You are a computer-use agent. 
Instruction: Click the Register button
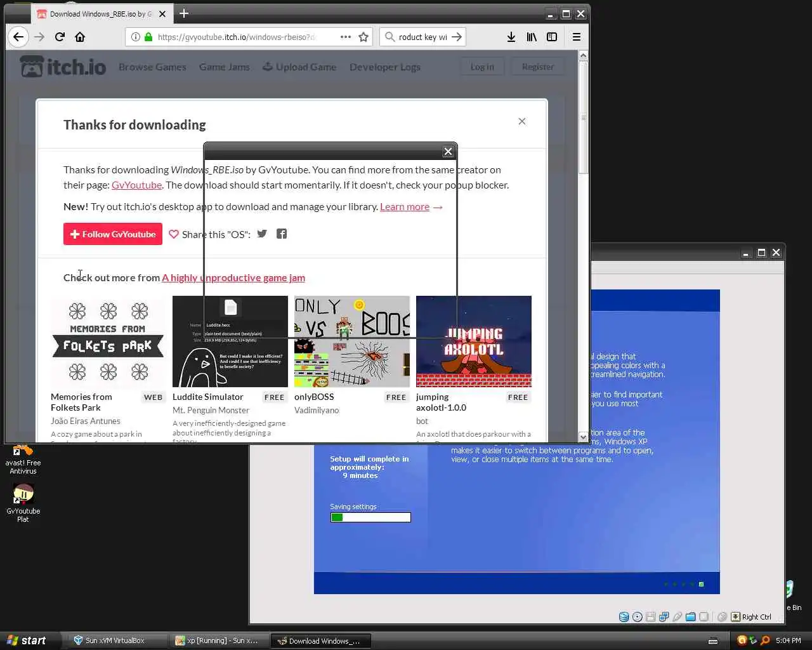point(538,67)
